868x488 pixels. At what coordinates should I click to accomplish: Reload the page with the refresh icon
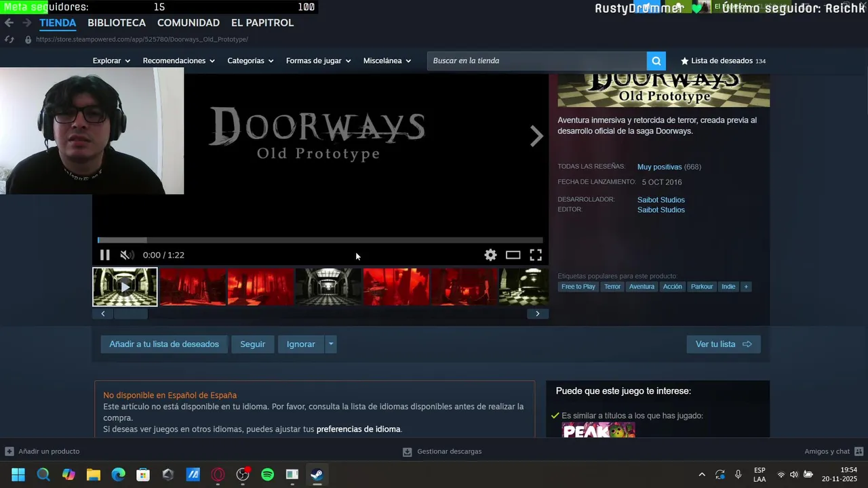tap(9, 39)
